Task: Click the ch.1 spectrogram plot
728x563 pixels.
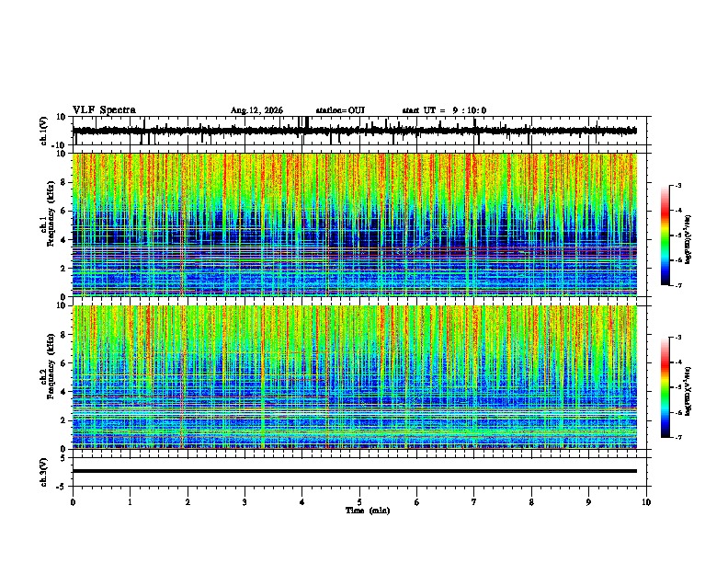Action: pos(355,224)
